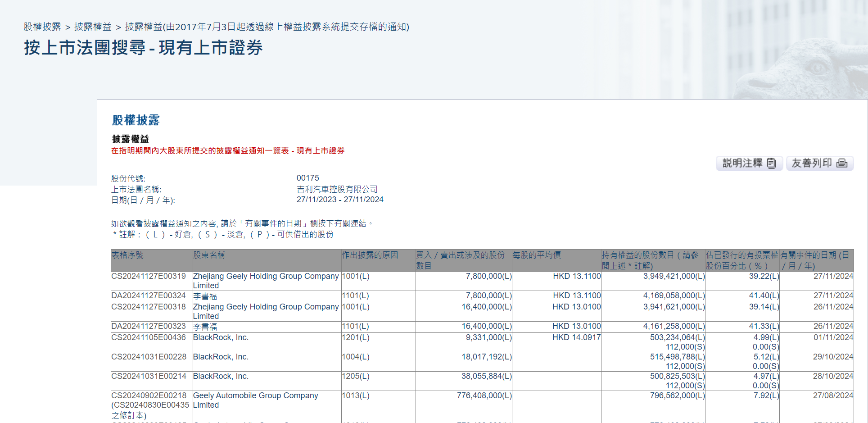Open breadcrumb 披露權益(由2017年7月3日起...通知)

[x=267, y=27]
